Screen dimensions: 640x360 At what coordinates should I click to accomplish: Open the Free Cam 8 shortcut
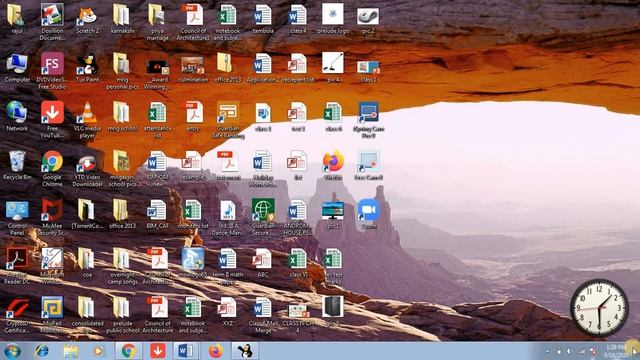369,165
